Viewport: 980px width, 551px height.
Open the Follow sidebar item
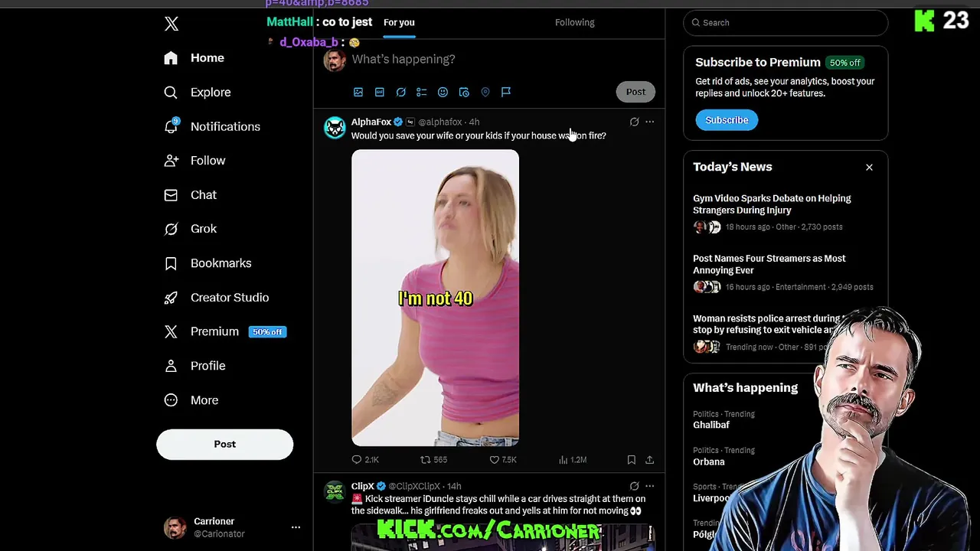click(195, 161)
